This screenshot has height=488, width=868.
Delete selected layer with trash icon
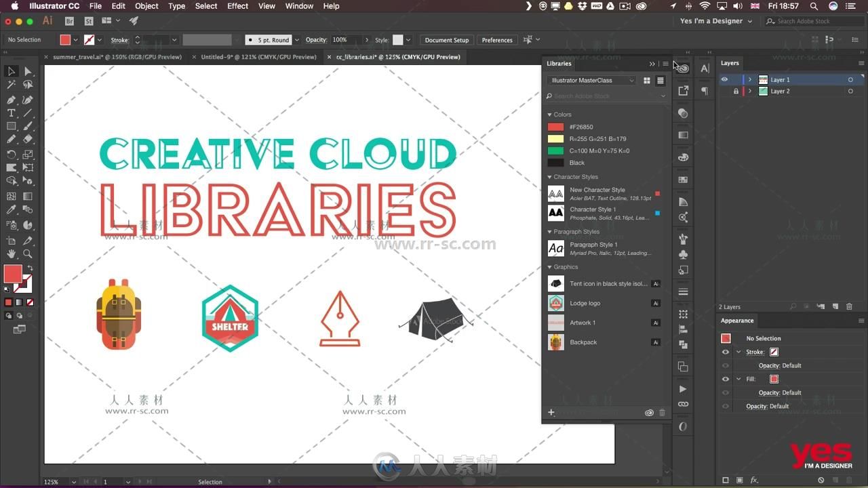click(849, 307)
